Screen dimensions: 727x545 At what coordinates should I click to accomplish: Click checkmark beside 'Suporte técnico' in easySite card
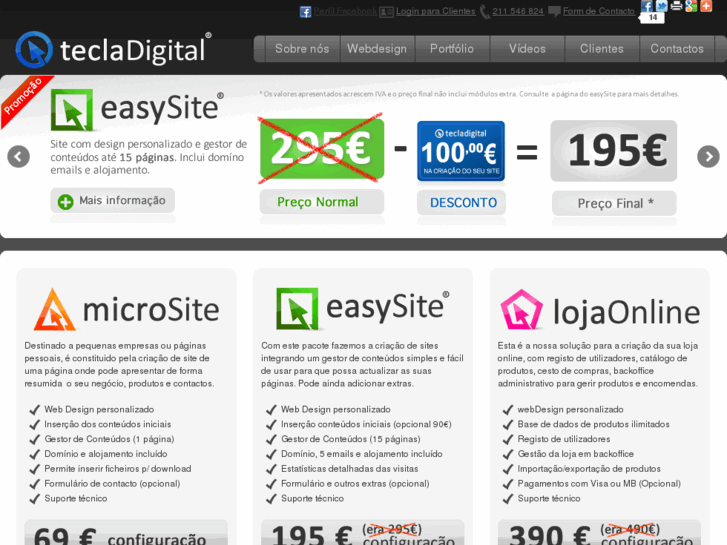tap(271, 499)
